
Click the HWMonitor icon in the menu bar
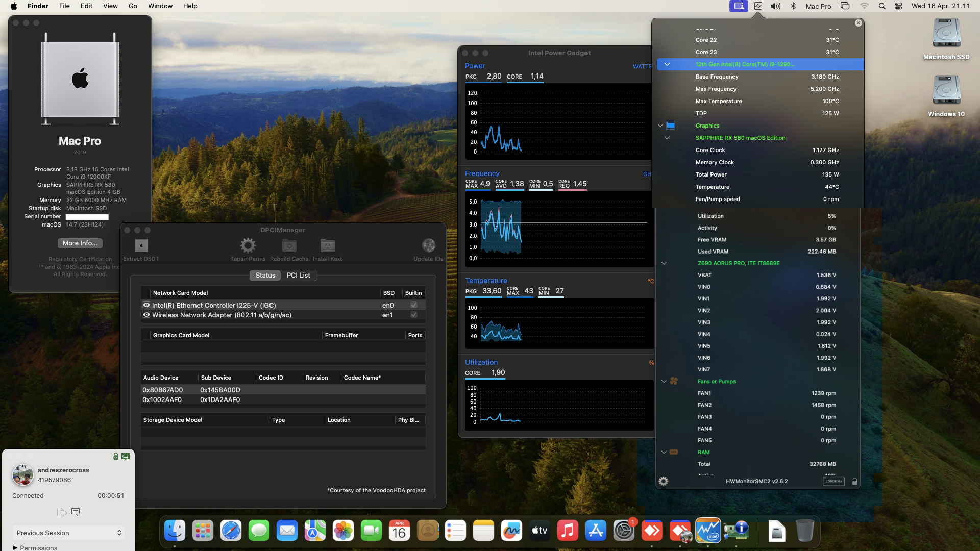757,6
